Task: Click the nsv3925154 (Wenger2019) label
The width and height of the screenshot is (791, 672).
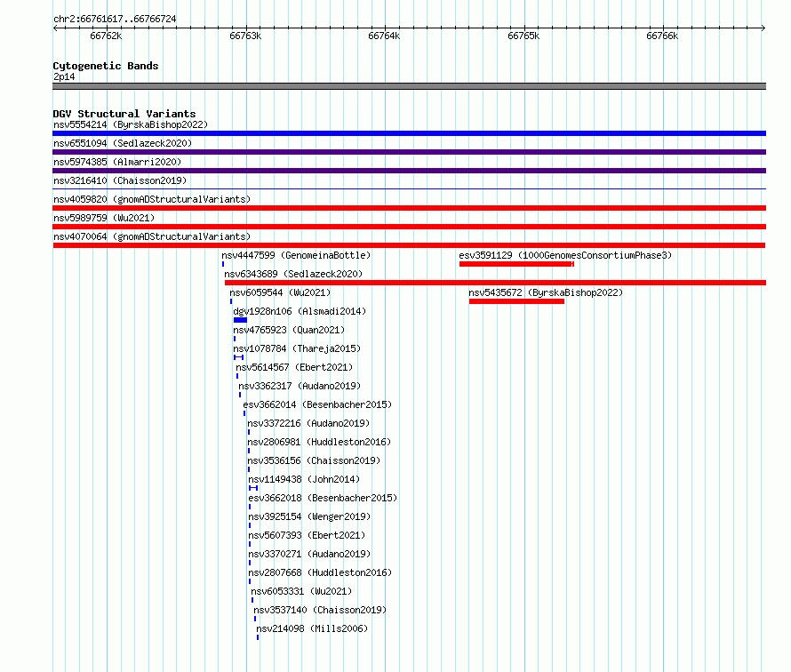Action: click(x=309, y=516)
